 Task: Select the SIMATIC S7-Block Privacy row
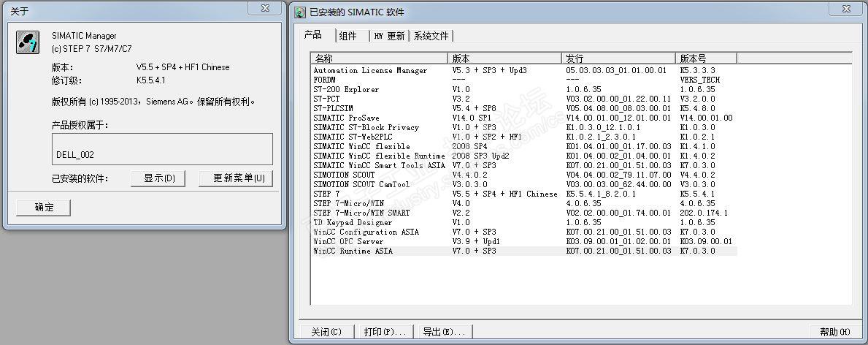[x=523, y=127]
